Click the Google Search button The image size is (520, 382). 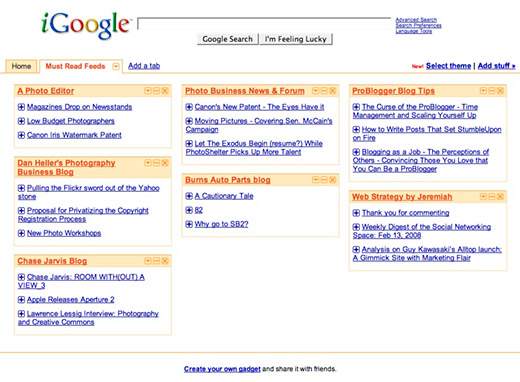pos(228,39)
